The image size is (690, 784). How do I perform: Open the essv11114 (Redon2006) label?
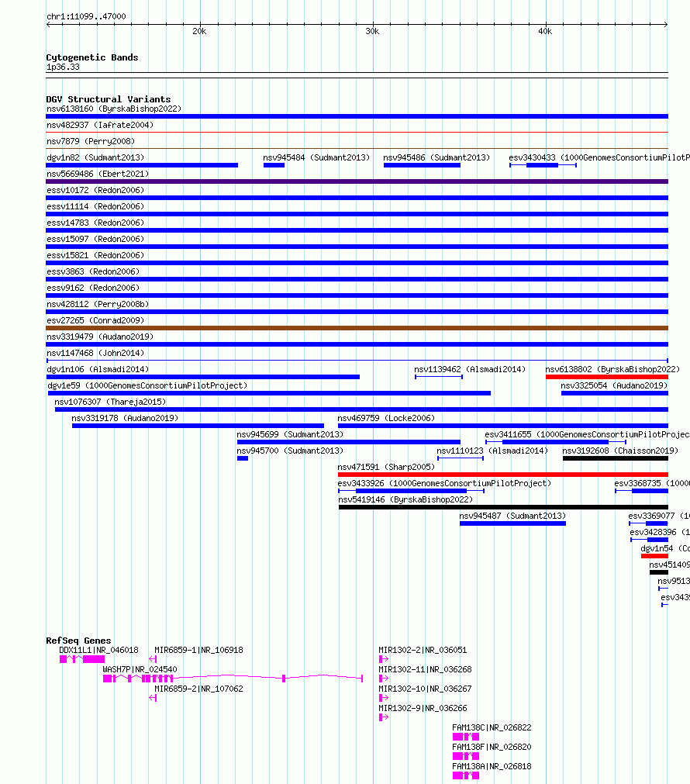(95, 206)
